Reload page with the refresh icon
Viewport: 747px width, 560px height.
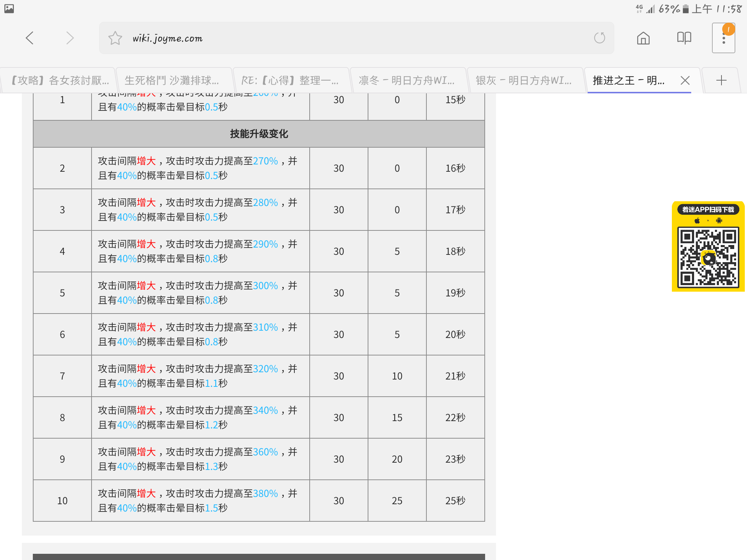click(x=599, y=38)
